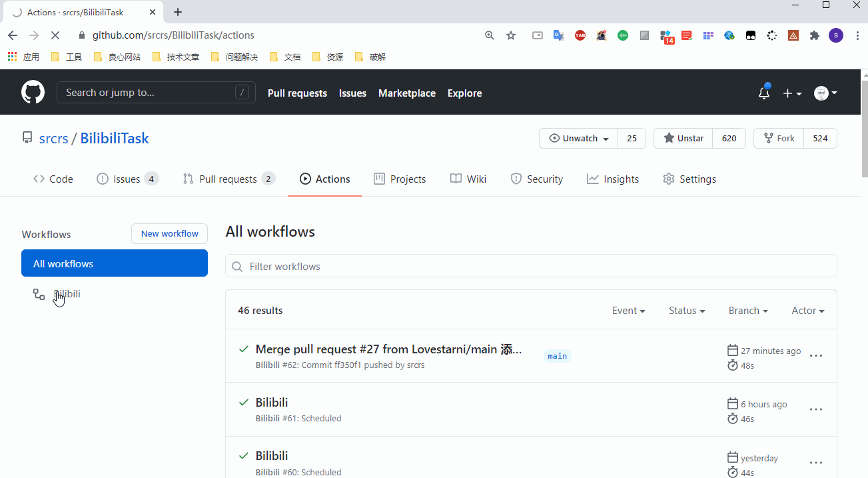Open the Google Translate extension icon
Viewport: 868px width, 478px height.
pyautogui.click(x=559, y=35)
